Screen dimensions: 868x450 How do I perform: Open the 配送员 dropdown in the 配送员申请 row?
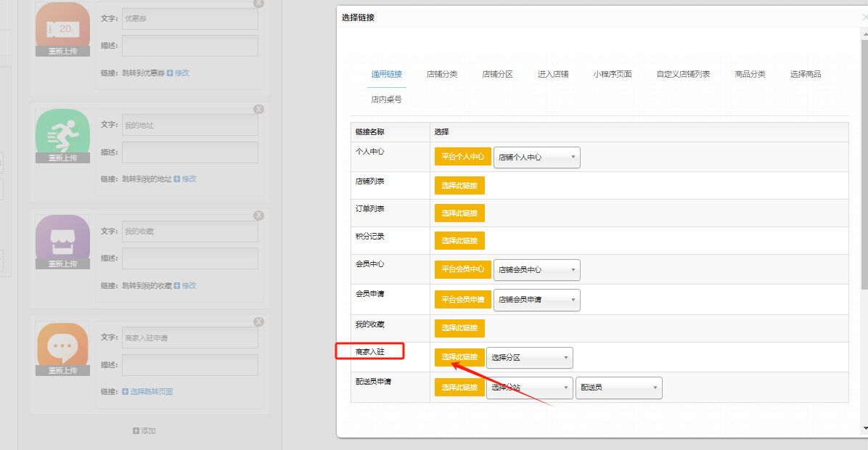click(x=619, y=388)
